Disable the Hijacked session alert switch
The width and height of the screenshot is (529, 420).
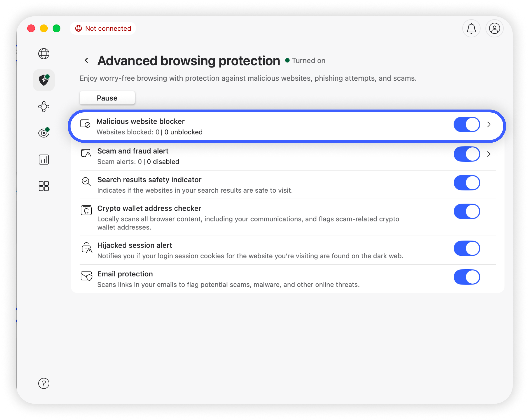[x=467, y=248]
